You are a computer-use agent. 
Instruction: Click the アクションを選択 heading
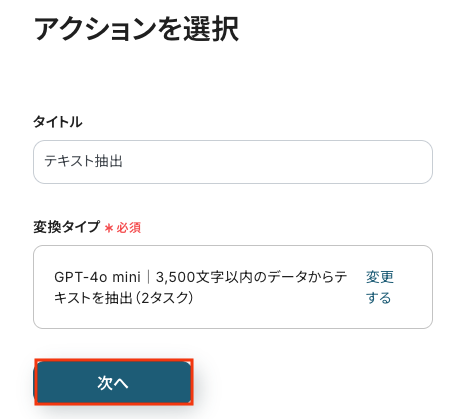(136, 29)
